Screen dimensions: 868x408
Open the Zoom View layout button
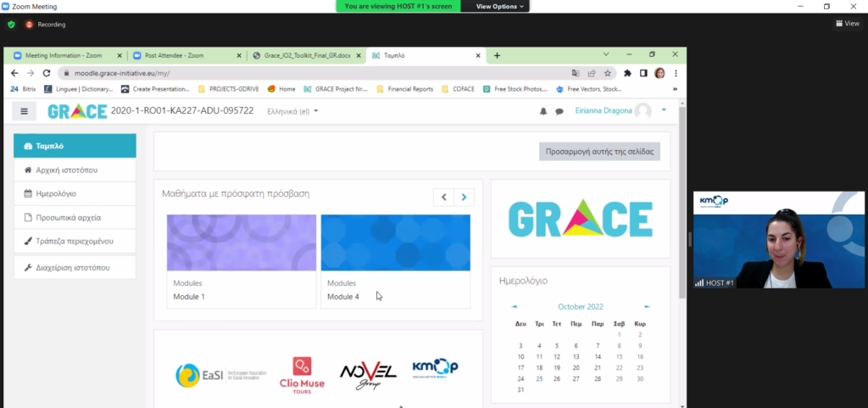click(848, 23)
